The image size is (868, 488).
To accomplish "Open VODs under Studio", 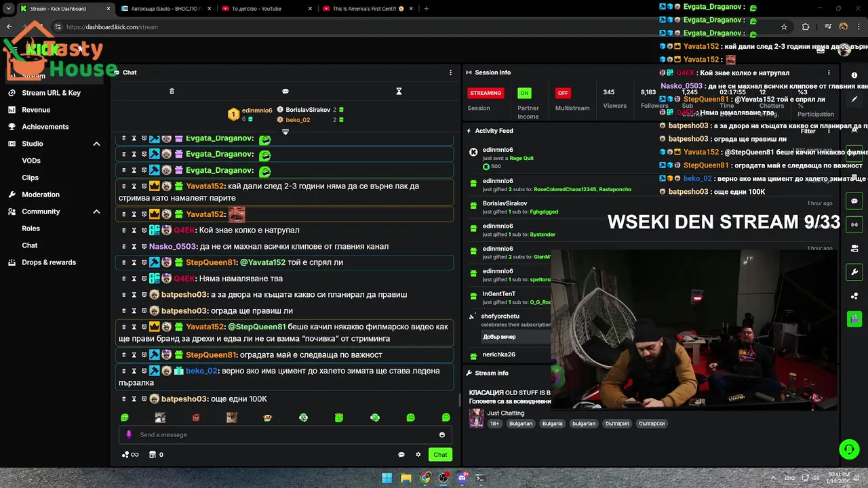I will pos(31,161).
